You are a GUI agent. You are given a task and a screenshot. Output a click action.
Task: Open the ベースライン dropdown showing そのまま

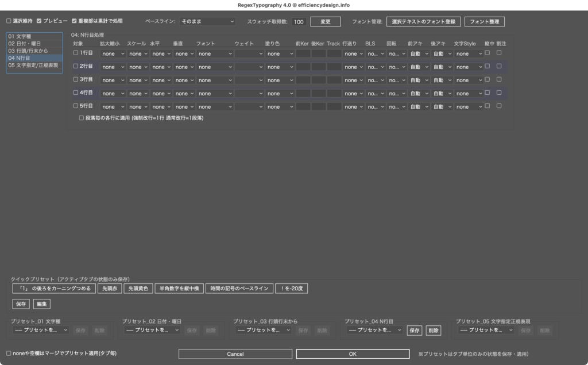tap(207, 21)
